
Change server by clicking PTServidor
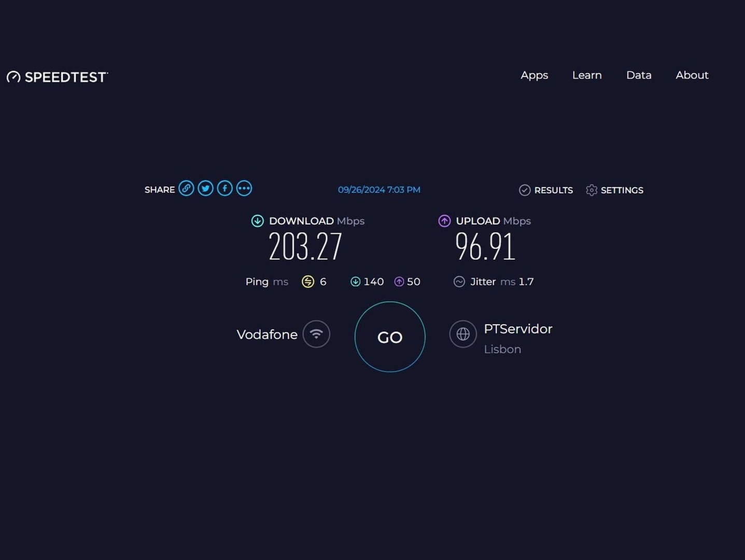tap(518, 329)
